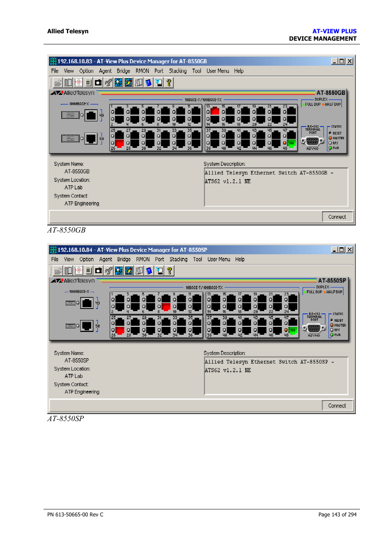Click the Open folder icon in AT-8550GB toolbar
The height and width of the screenshot is (555, 392).
tap(58, 83)
